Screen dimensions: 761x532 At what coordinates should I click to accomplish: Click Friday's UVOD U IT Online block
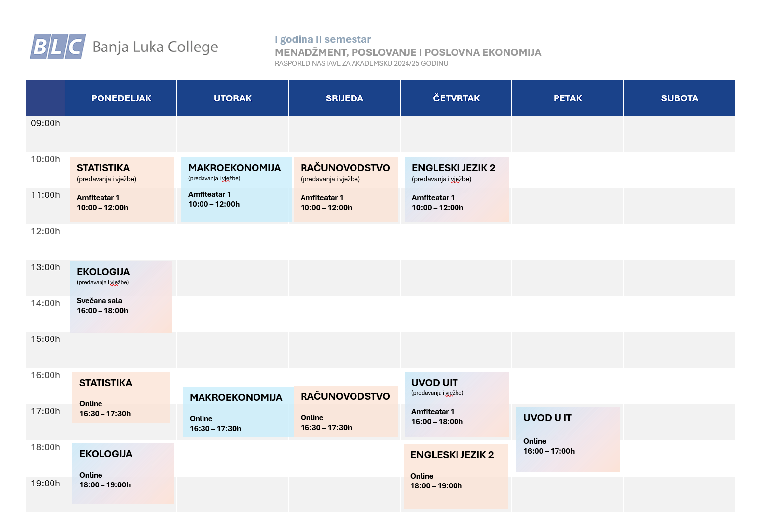(x=568, y=439)
